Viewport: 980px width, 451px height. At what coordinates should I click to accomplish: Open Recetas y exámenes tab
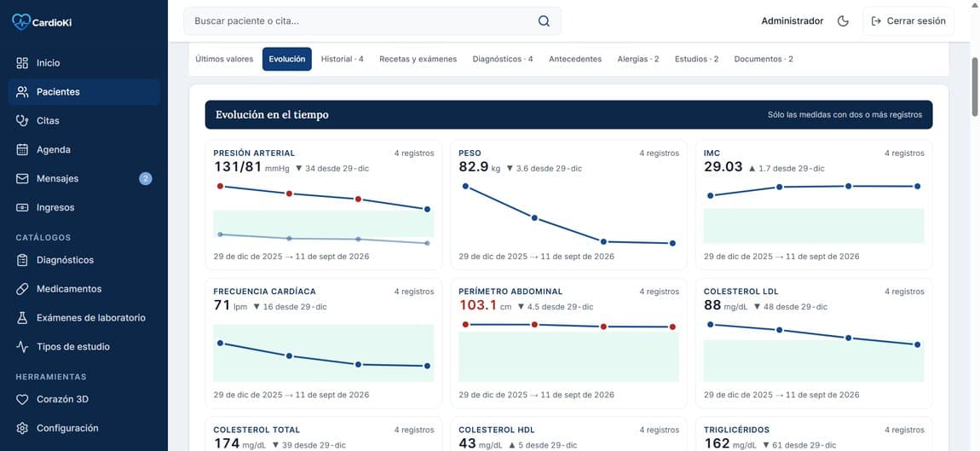point(418,59)
